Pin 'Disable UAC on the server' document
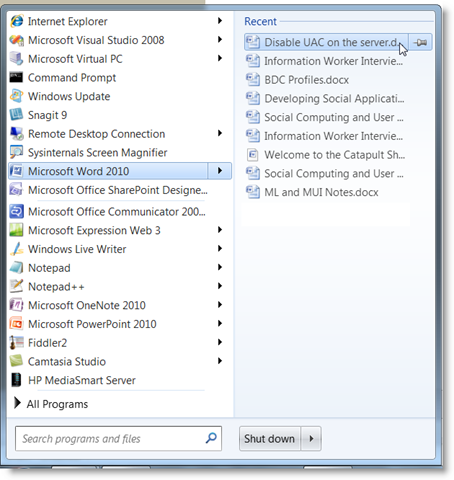454x480 pixels. tap(420, 42)
